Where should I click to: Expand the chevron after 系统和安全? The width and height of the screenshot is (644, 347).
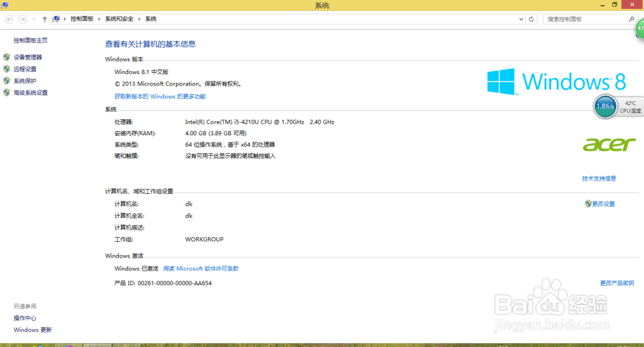point(139,19)
